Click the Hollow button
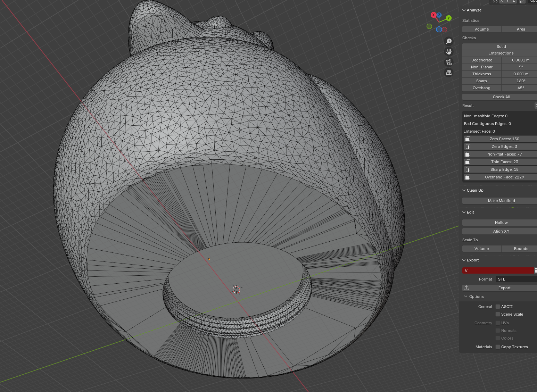 click(x=499, y=223)
